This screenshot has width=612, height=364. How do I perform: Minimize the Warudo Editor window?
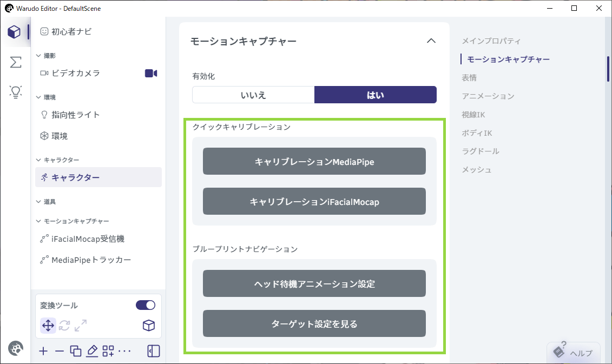[x=550, y=8]
